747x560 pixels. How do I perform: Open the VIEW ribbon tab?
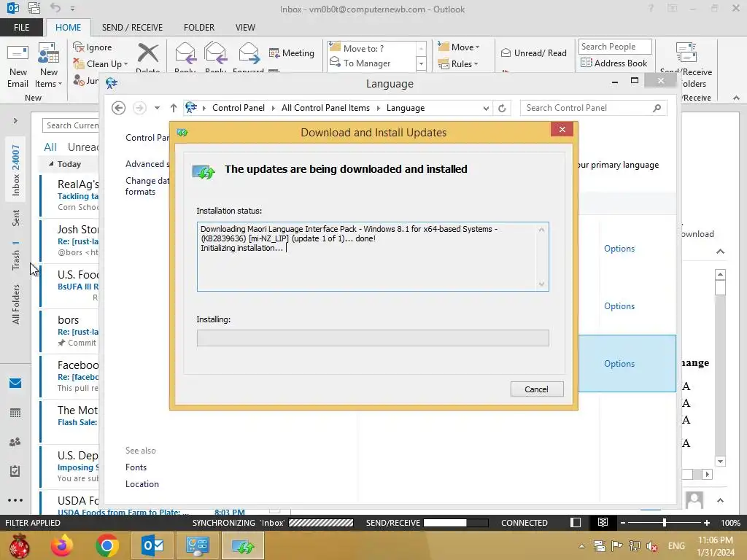tap(245, 28)
